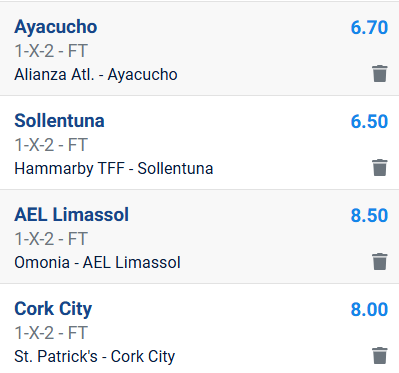The width and height of the screenshot is (399, 373).
Task: Open the Cork City selection title
Action: point(53,309)
